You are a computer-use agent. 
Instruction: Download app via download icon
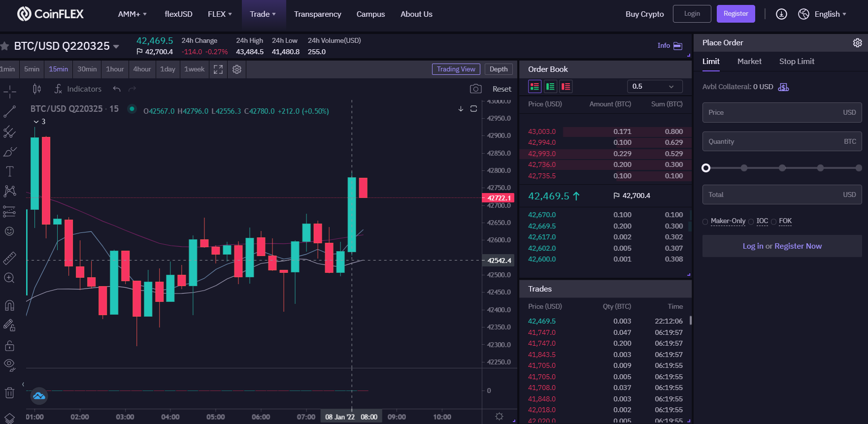point(781,14)
